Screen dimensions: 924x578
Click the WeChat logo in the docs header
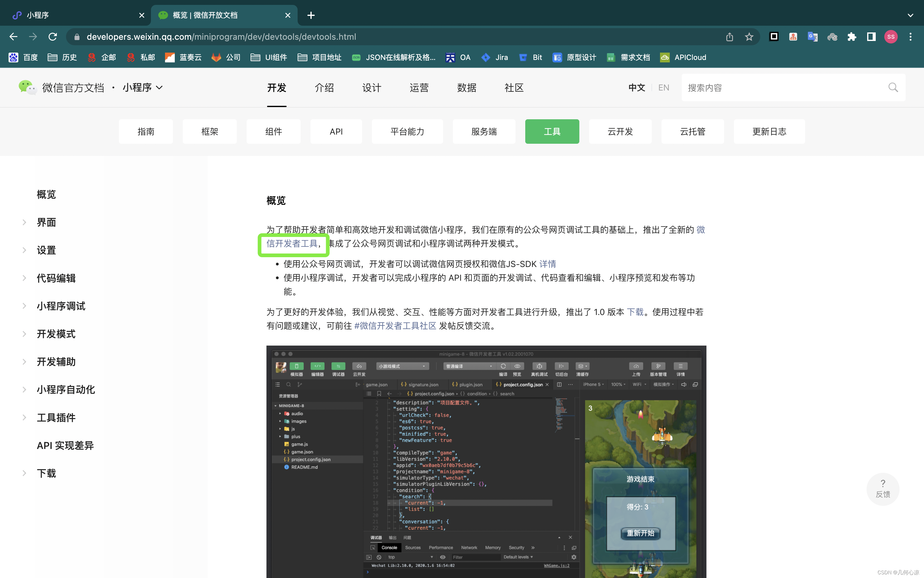[28, 87]
